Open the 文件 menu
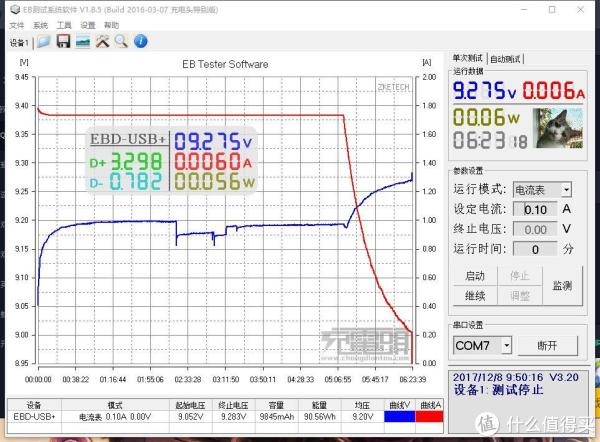The width and height of the screenshot is (600, 442). [16, 25]
